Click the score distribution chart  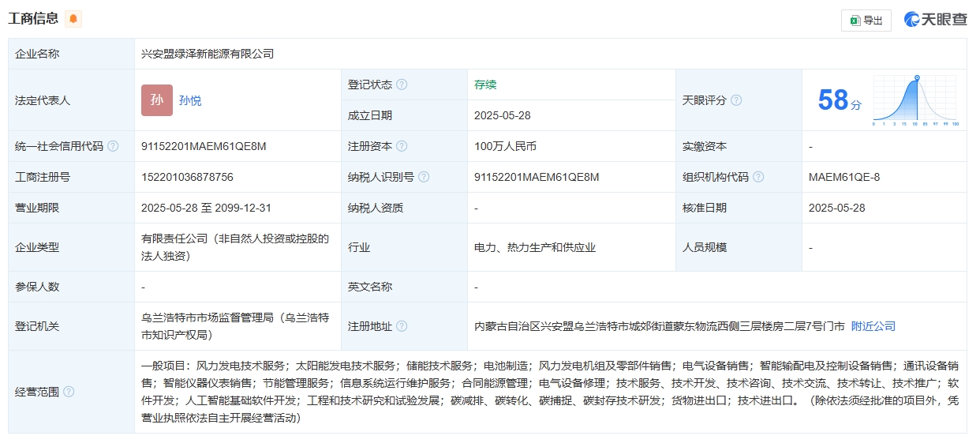point(915,101)
